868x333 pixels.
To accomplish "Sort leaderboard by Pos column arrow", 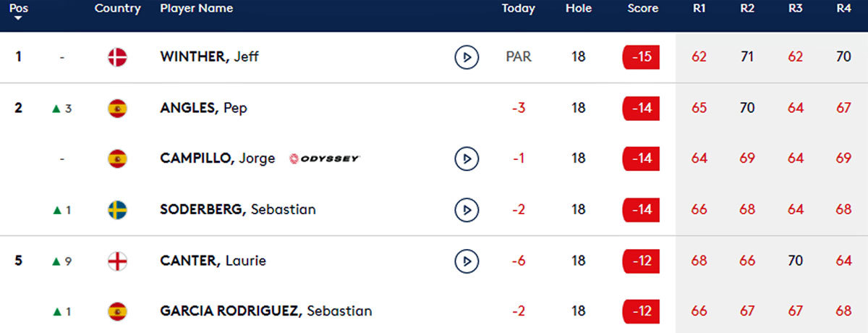I will click(19, 17).
